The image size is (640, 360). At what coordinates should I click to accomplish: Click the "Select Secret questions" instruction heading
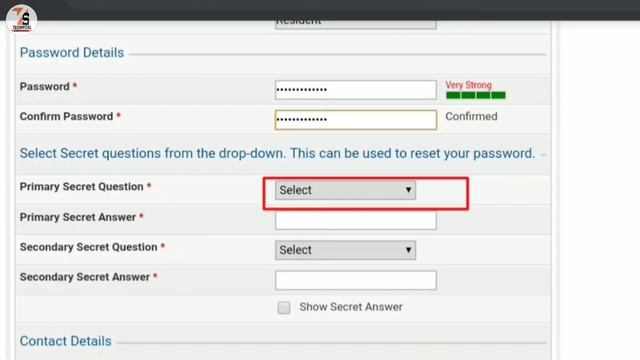(277, 153)
